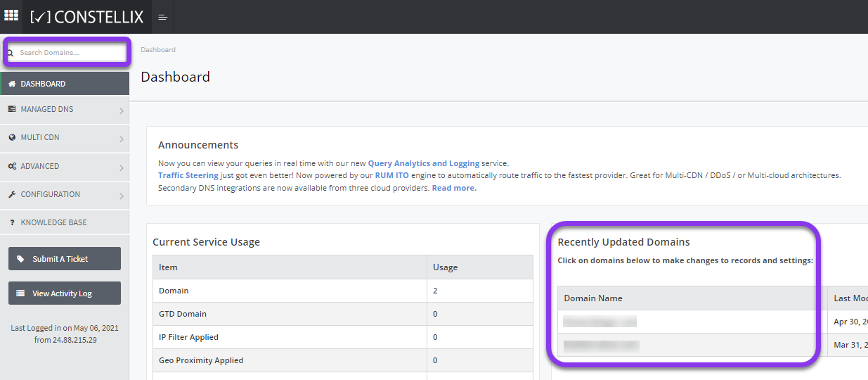
Task: Click the search magnifier icon
Action: coord(11,53)
